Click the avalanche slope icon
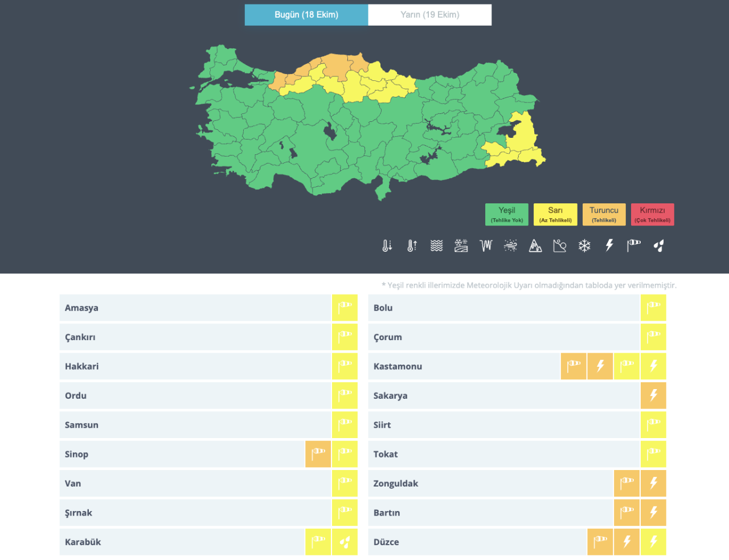The image size is (729, 560). pyautogui.click(x=560, y=246)
